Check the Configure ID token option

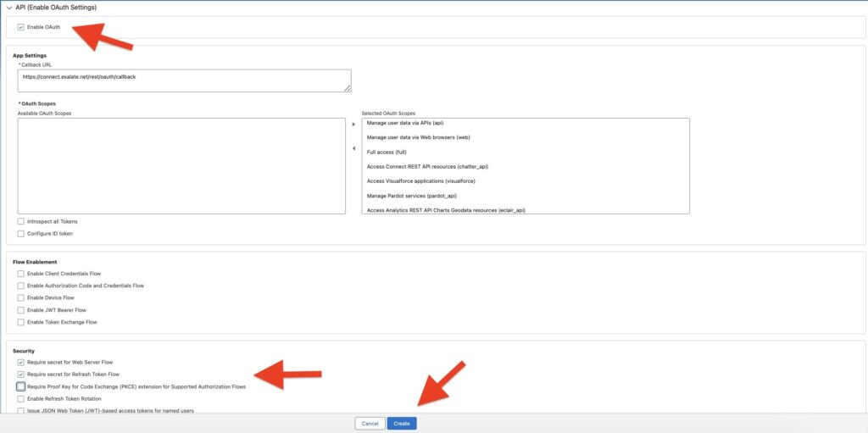(21, 234)
